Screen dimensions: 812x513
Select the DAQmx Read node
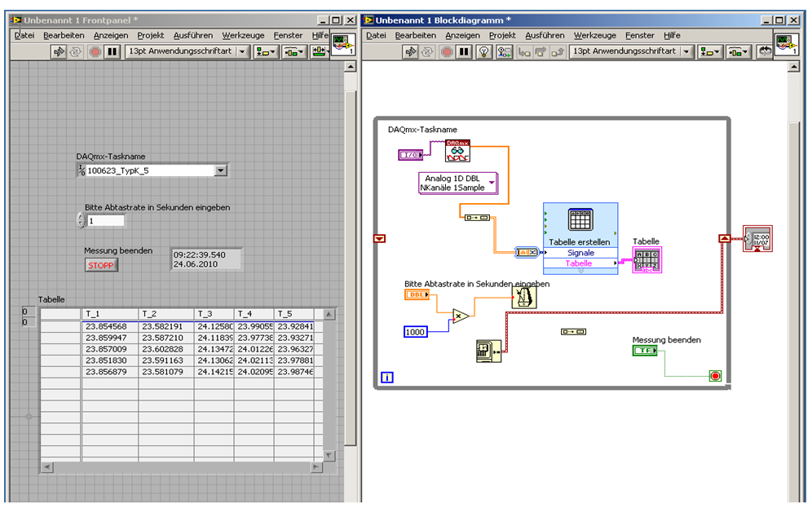click(457, 151)
